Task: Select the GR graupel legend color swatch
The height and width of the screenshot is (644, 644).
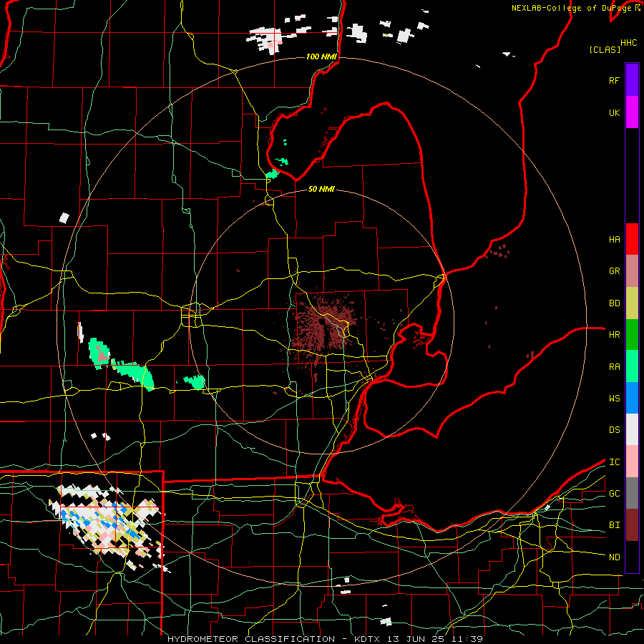Action: (x=632, y=271)
